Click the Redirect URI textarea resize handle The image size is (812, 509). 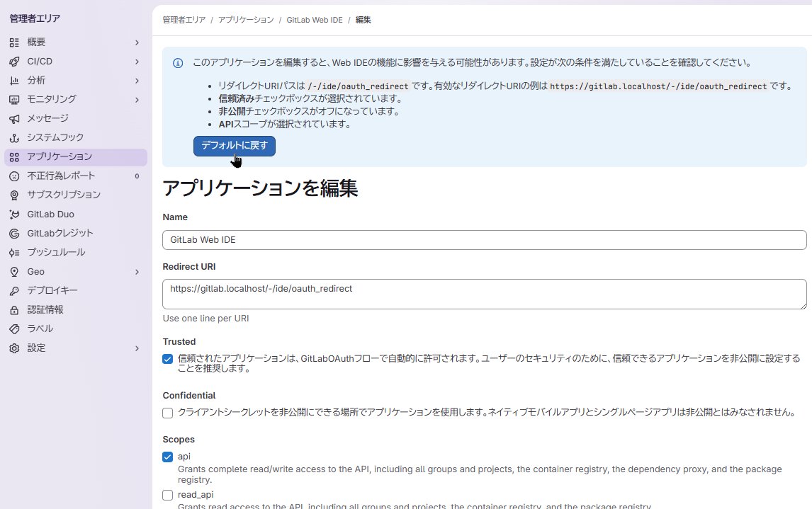click(803, 306)
